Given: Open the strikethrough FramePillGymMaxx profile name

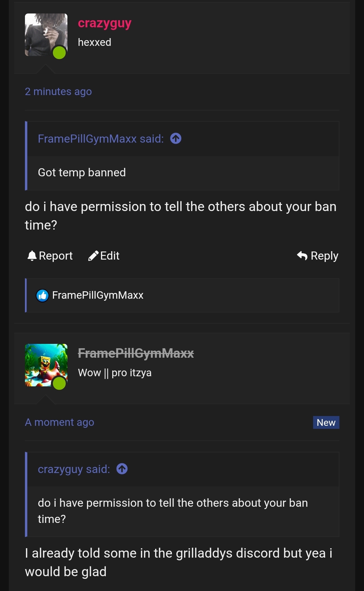Looking at the screenshot, I should pyautogui.click(x=136, y=353).
